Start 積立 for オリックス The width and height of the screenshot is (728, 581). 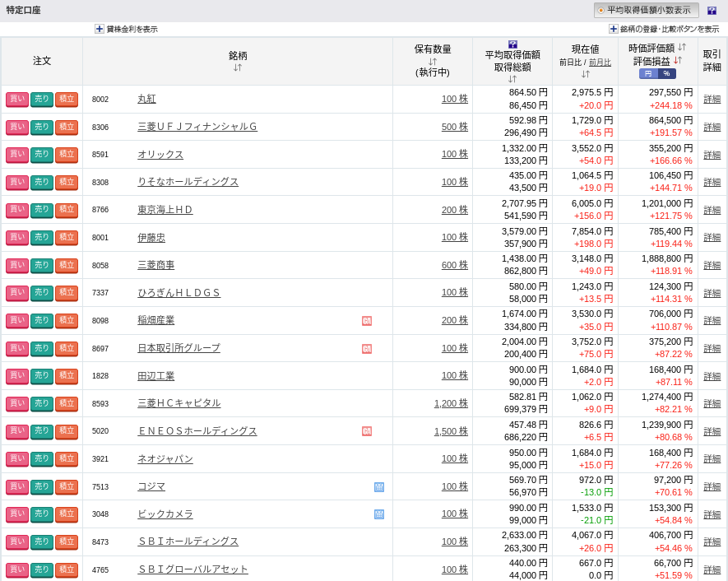67,154
